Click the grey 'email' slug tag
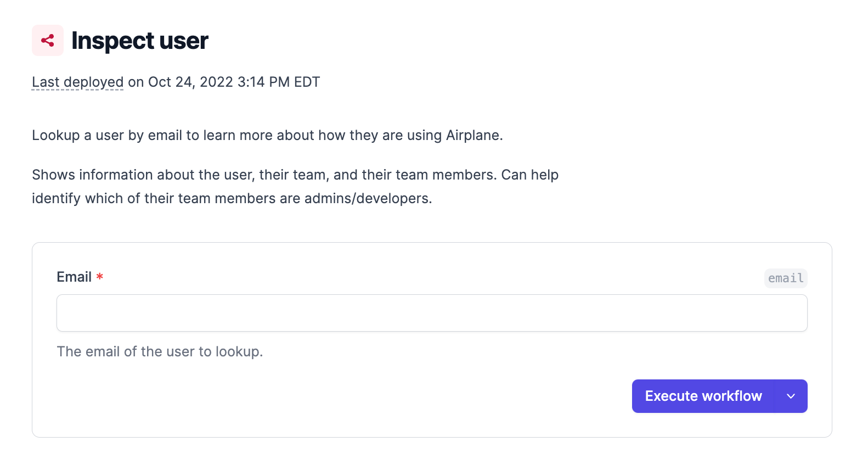This screenshot has height=470, width=868. [786, 278]
